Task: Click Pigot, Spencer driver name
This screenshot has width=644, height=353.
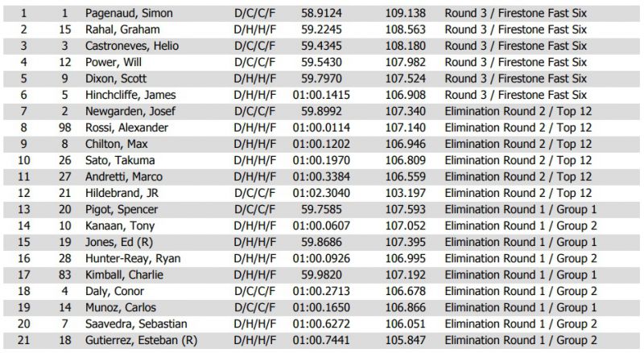Action: 123,209
